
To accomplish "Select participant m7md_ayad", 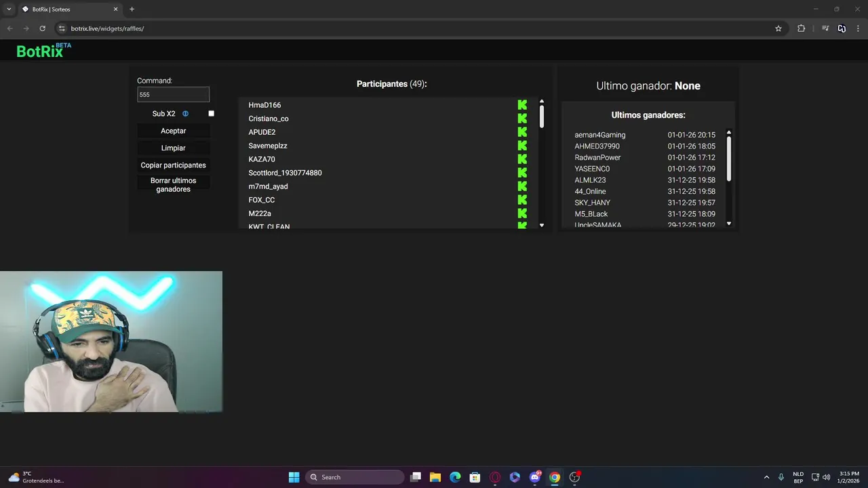I will pyautogui.click(x=268, y=186).
